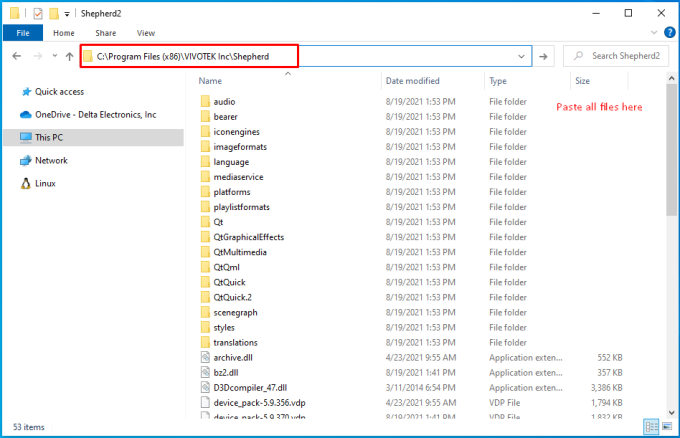Select the archive.dll file icon
The image size is (680, 438).
click(205, 357)
